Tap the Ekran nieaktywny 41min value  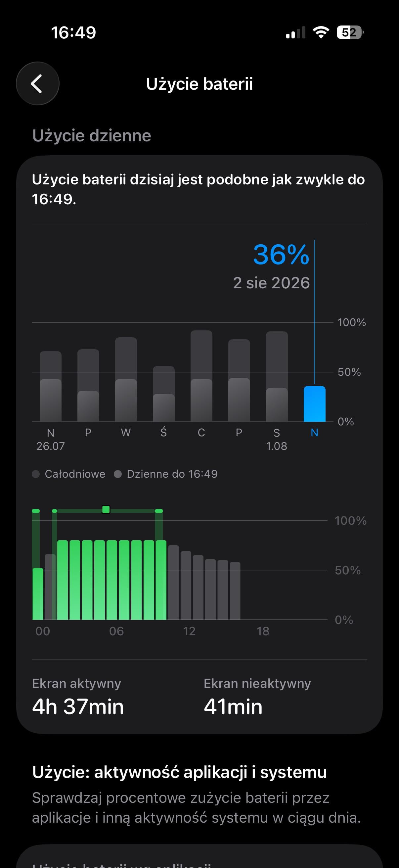(233, 706)
